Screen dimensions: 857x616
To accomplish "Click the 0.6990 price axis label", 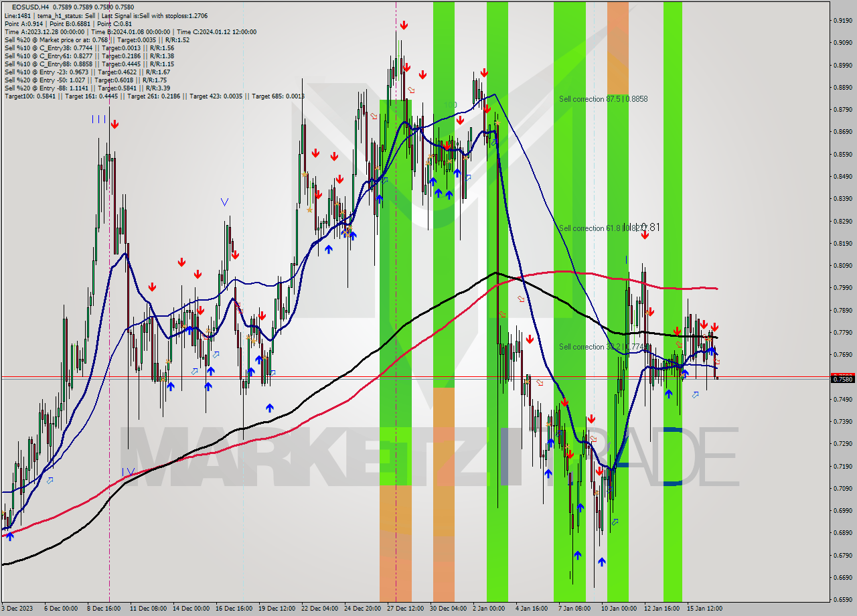I will (x=842, y=511).
